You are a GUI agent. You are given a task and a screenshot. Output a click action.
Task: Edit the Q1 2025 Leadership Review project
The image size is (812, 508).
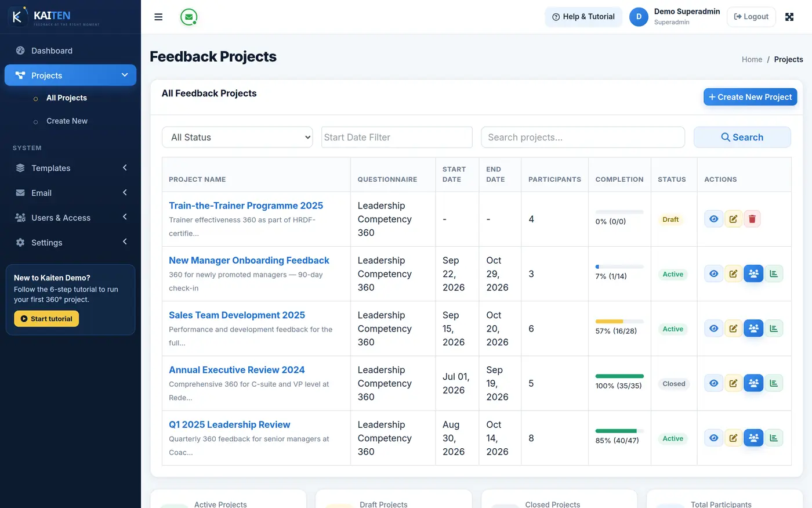pyautogui.click(x=733, y=438)
